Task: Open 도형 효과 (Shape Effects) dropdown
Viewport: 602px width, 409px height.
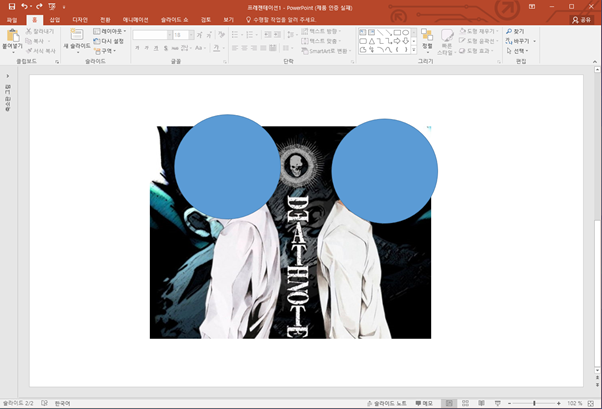Action: click(476, 51)
